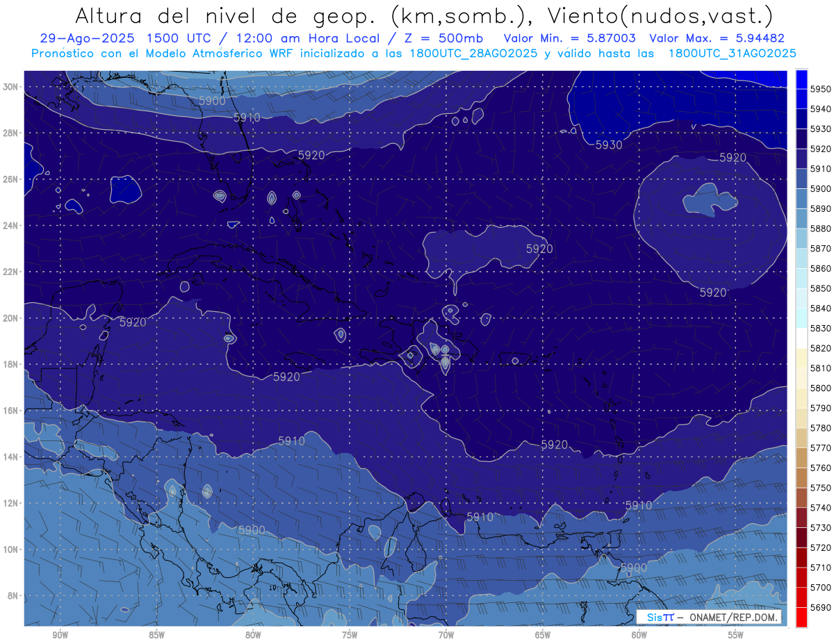This screenshot has height=644, width=834.
Task: Click the 20N latitude axis label
Action: tap(10, 318)
